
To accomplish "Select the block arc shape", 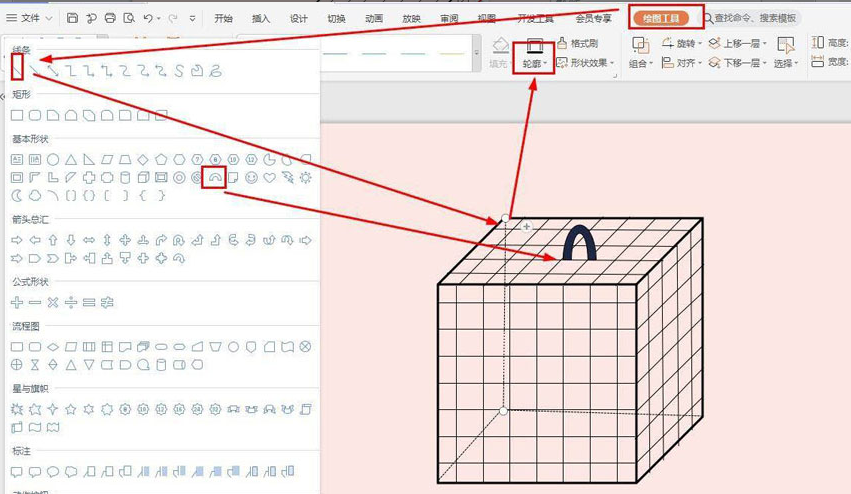I will click(215, 178).
